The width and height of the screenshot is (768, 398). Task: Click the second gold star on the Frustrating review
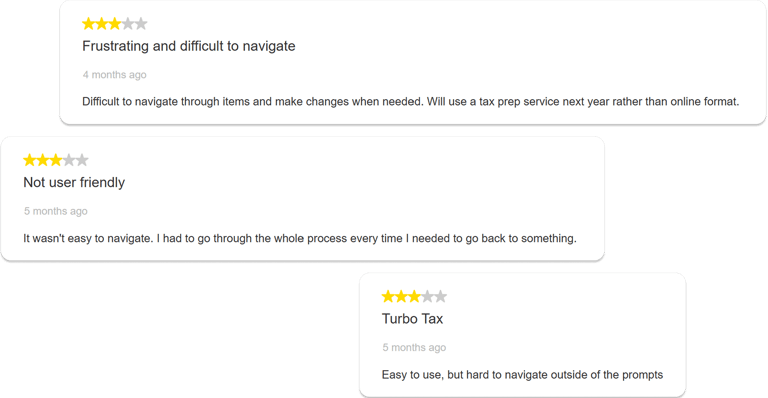tap(102, 23)
